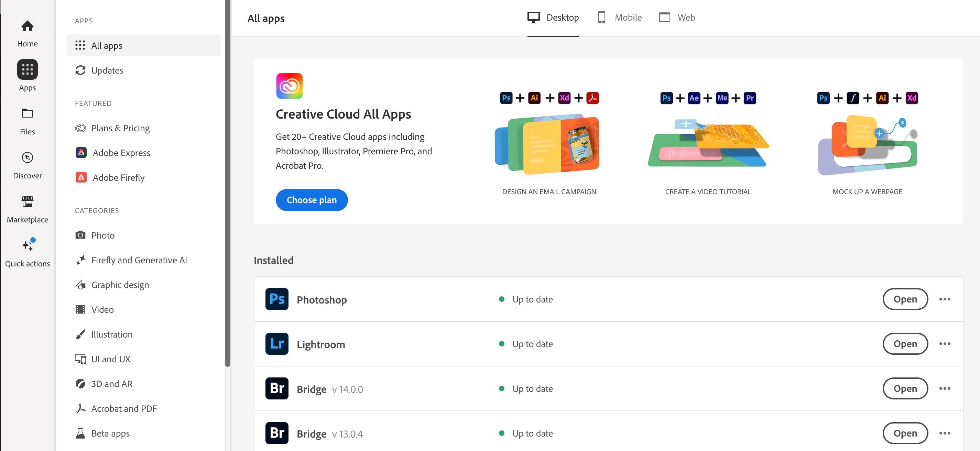The height and width of the screenshot is (451, 980).
Task: Click the Creative Cloud logo icon
Action: point(289,86)
